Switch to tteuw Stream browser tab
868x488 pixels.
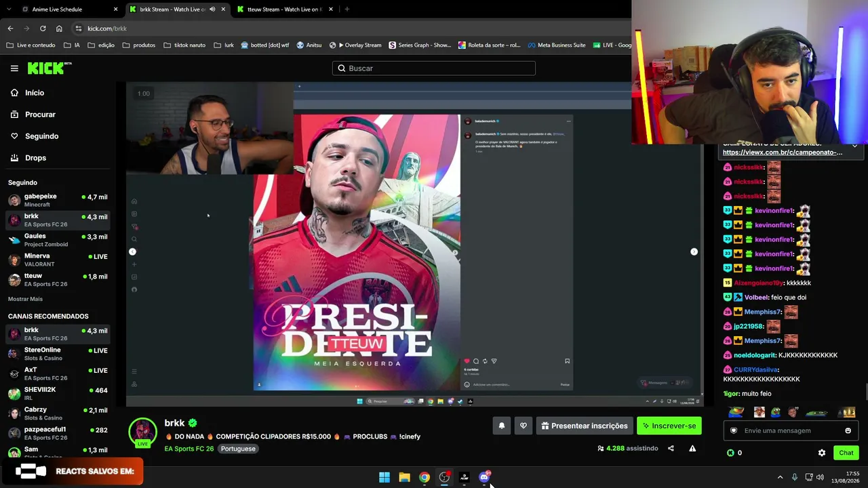[x=284, y=9]
